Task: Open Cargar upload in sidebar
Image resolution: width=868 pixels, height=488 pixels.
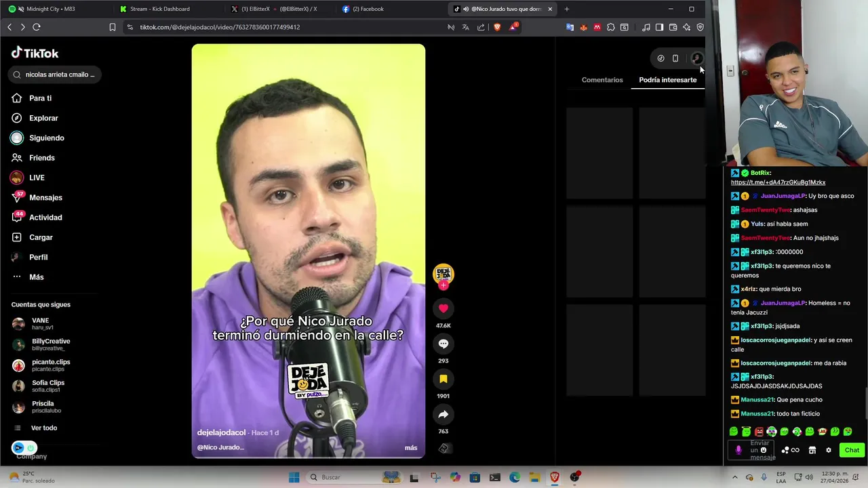Action: click(x=41, y=237)
